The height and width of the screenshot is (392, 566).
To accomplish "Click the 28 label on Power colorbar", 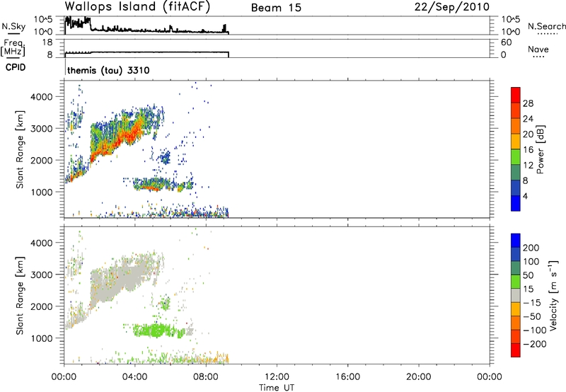I will point(528,103).
